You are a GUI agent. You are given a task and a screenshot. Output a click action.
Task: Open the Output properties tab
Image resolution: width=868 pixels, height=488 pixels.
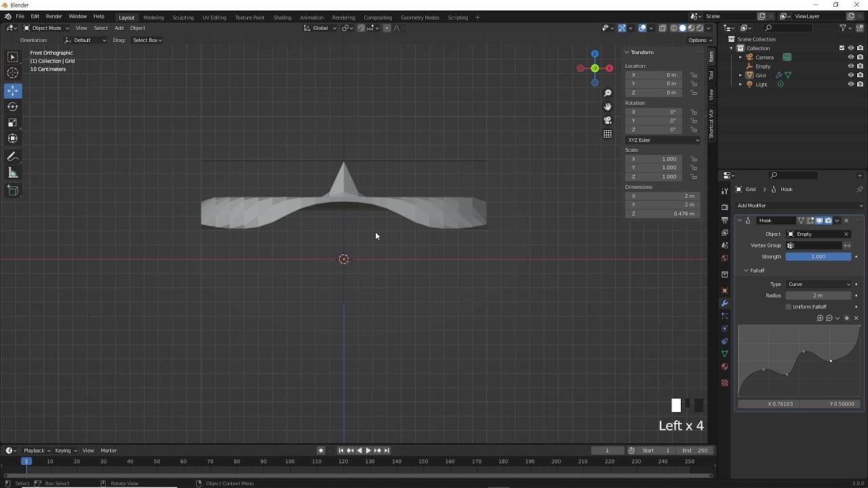(725, 220)
